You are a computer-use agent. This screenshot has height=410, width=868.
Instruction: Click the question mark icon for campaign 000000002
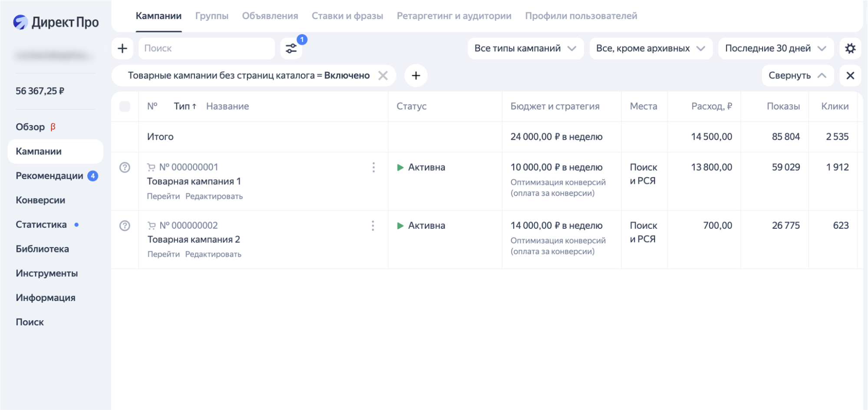125,226
